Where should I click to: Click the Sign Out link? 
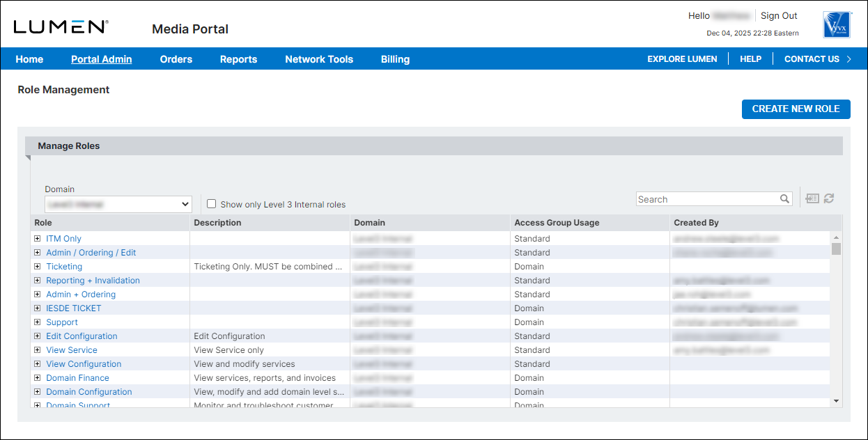[x=778, y=16]
